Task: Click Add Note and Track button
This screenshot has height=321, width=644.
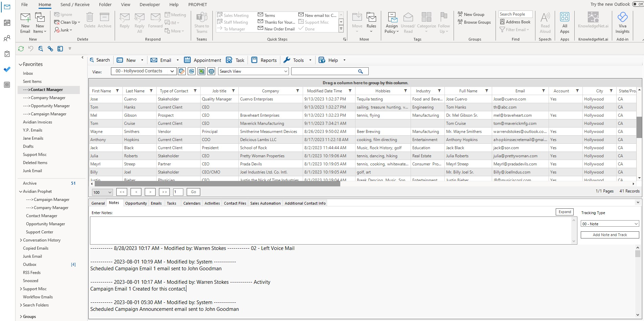Action: click(x=610, y=235)
